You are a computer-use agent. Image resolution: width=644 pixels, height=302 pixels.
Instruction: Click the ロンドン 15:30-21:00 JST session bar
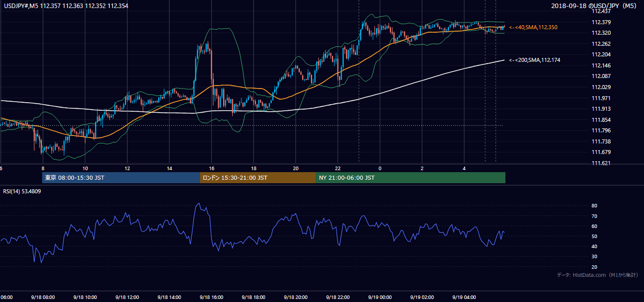pyautogui.click(x=258, y=178)
